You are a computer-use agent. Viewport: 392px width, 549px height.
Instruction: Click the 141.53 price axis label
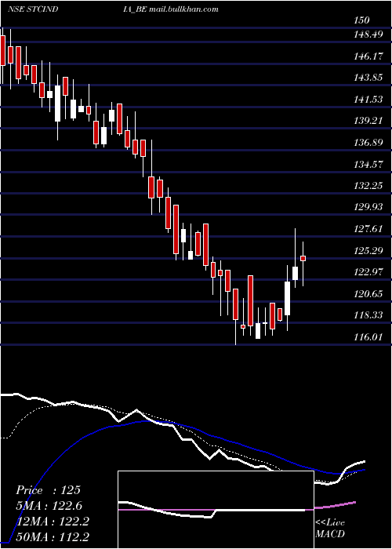(368, 100)
